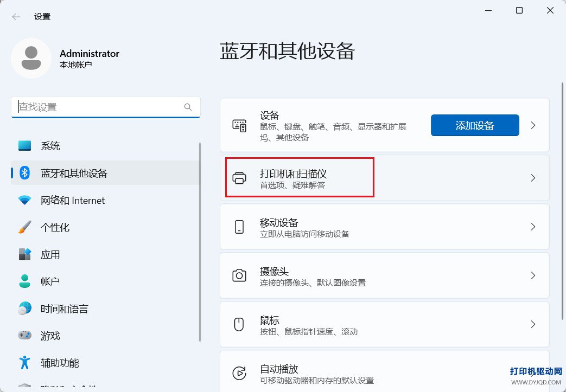Select 系统 in the sidebar
566x392 pixels.
pos(105,146)
